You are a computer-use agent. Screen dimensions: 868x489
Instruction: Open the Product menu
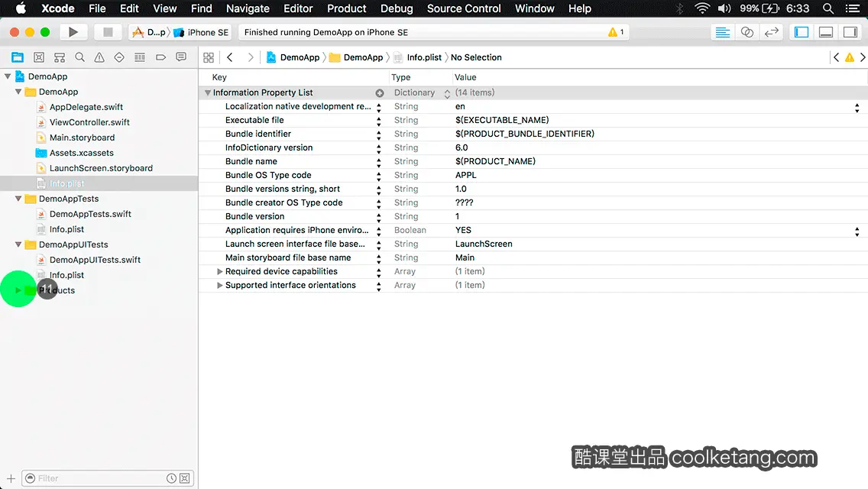(347, 8)
